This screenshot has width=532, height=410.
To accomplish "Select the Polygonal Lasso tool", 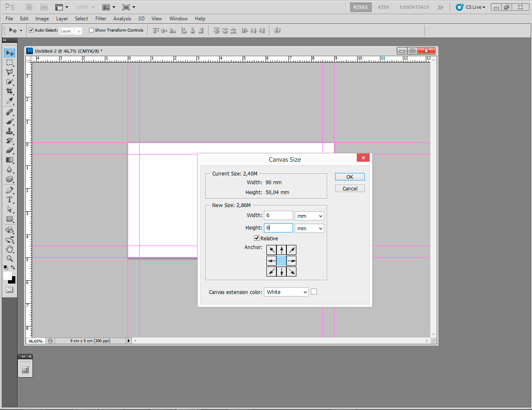I will (x=10, y=72).
